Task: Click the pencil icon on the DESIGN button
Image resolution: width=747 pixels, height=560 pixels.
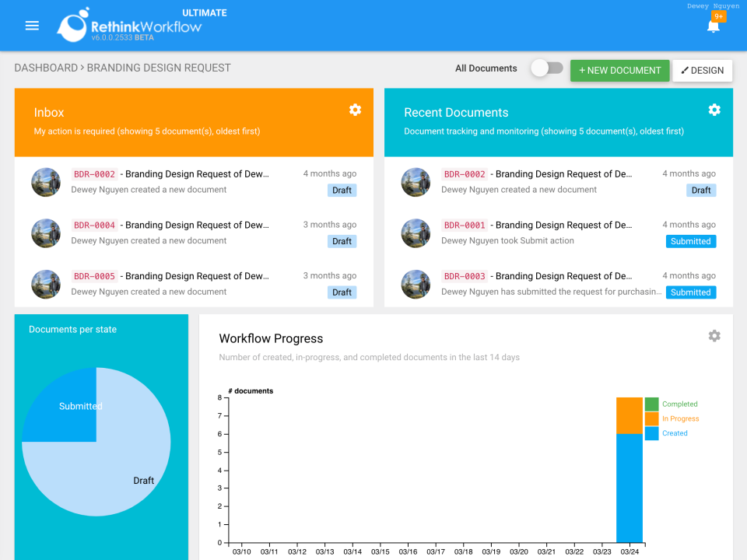Action: click(x=686, y=70)
